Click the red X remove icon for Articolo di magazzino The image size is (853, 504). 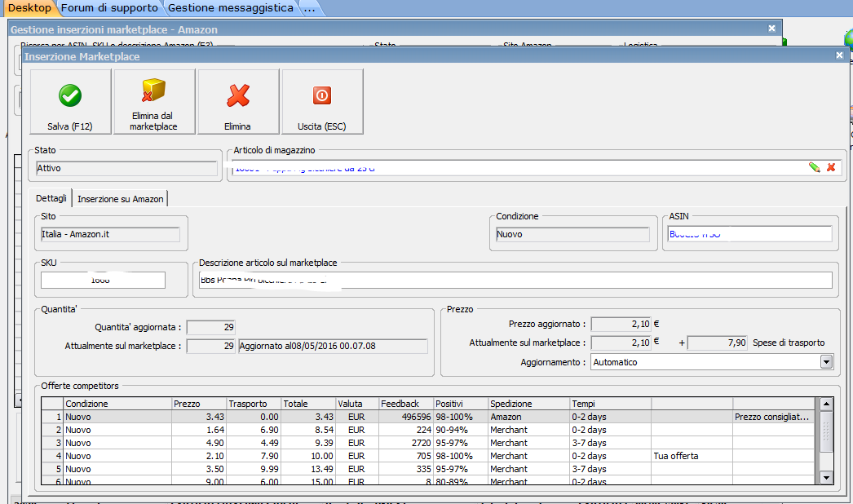point(831,167)
